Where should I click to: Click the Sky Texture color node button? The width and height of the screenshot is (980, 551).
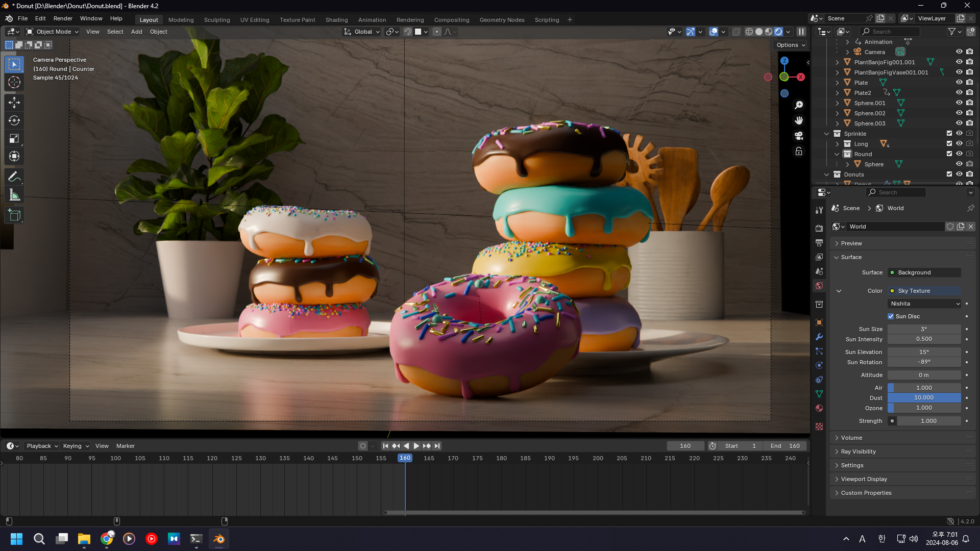pos(924,291)
